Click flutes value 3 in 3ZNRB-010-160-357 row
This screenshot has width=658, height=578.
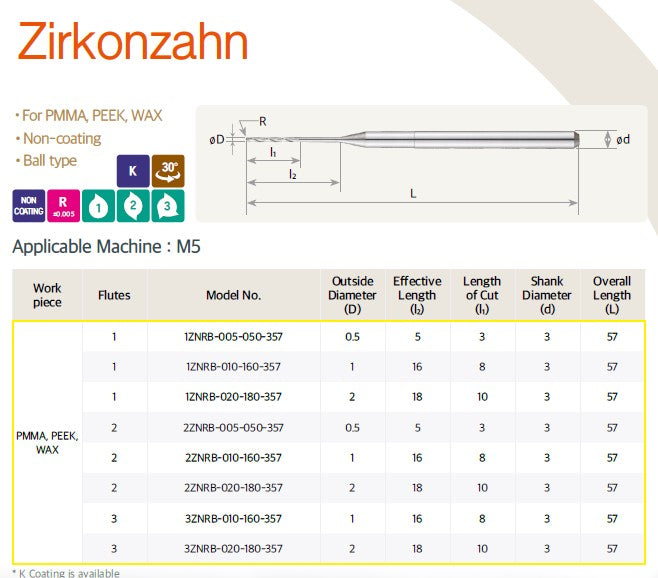point(114,519)
